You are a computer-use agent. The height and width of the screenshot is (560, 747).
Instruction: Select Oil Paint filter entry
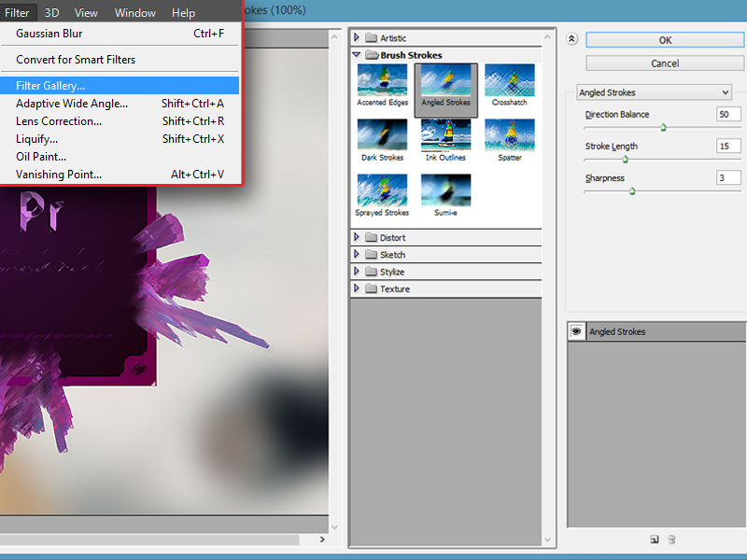point(120,156)
